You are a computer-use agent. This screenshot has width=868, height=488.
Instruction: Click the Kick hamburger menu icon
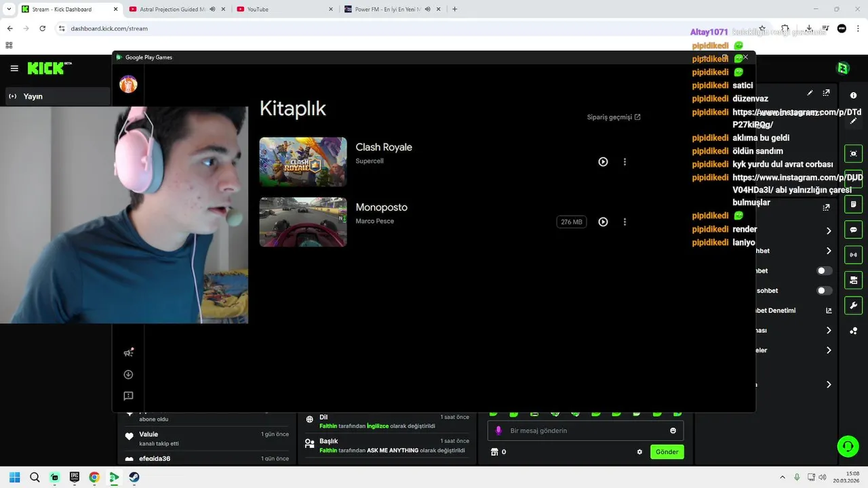tap(14, 68)
